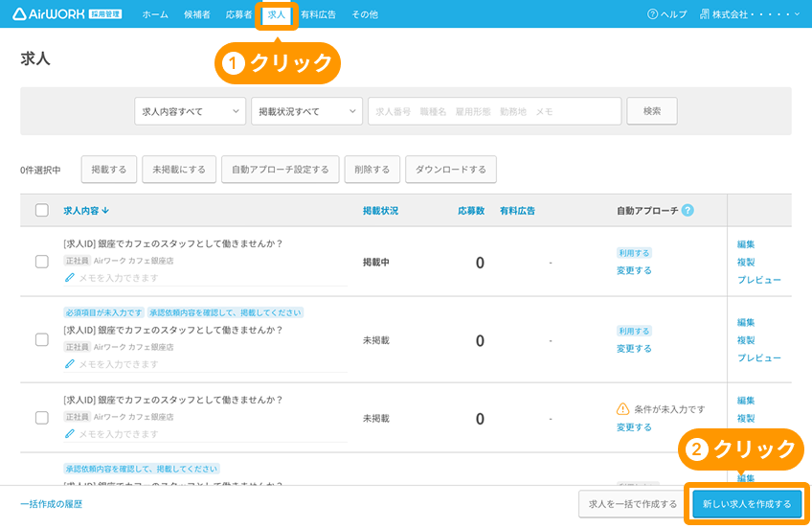Open the 候補者 tab
Image resolution: width=812 pixels, height=529 pixels.
197,14
